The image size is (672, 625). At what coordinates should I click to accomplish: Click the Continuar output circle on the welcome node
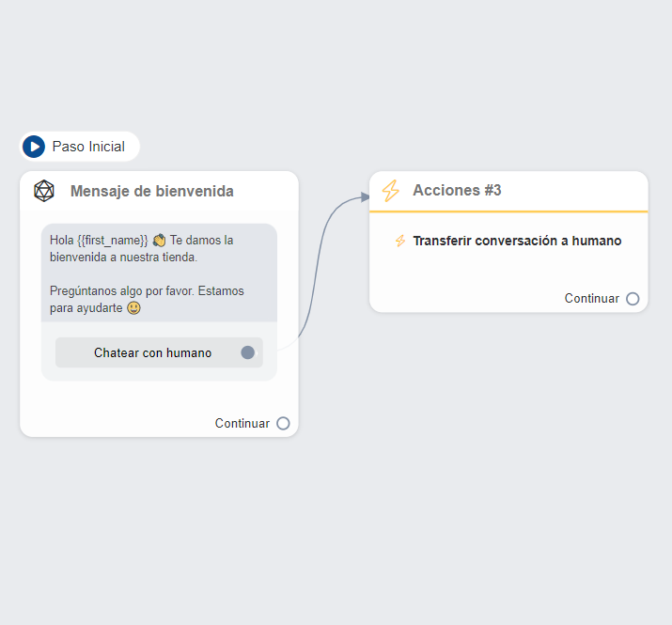[283, 424]
